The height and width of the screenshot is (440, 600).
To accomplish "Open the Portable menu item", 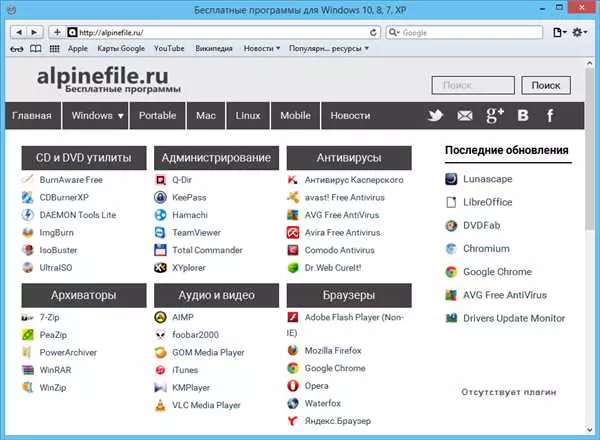I will (158, 116).
